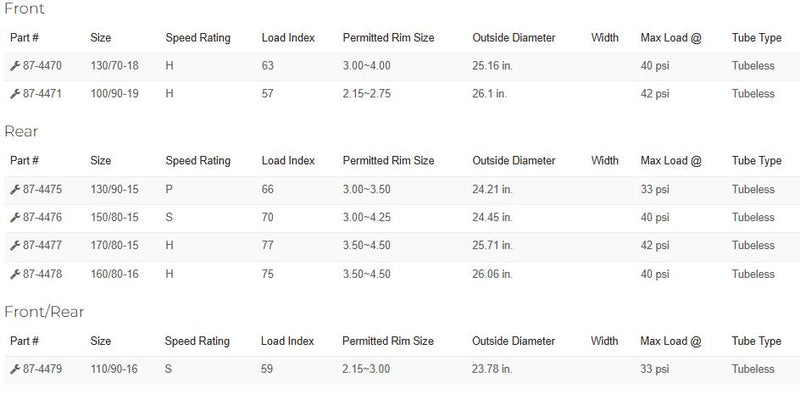Click Tube Type header in Front/Rear table
The image size is (800, 394).
pyautogui.click(x=756, y=341)
